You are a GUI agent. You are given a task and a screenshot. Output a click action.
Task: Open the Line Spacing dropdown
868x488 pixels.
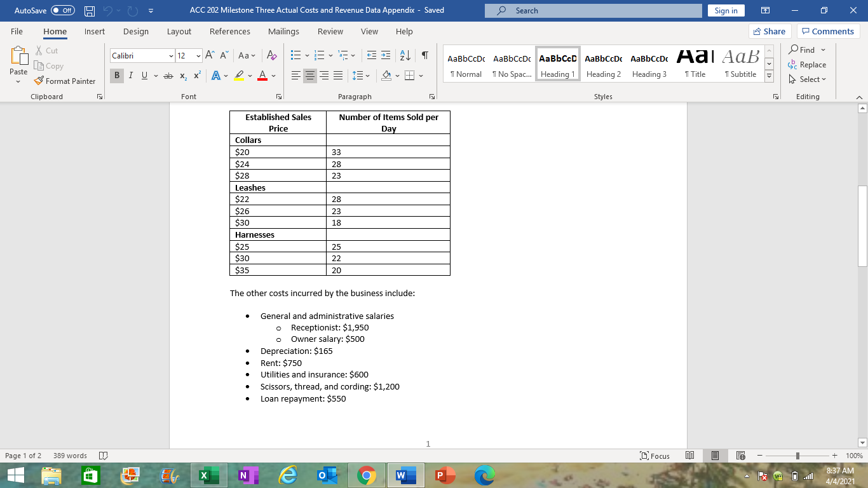click(360, 75)
